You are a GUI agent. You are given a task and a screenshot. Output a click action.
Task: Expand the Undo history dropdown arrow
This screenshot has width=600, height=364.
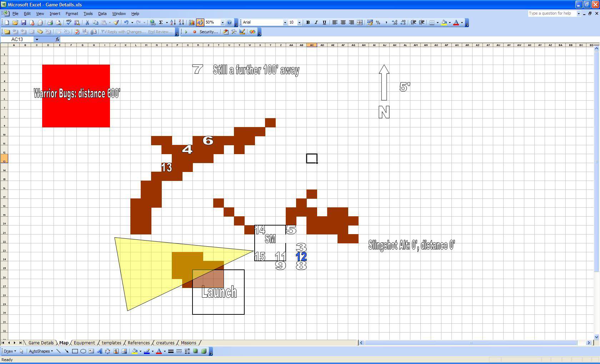coord(132,22)
